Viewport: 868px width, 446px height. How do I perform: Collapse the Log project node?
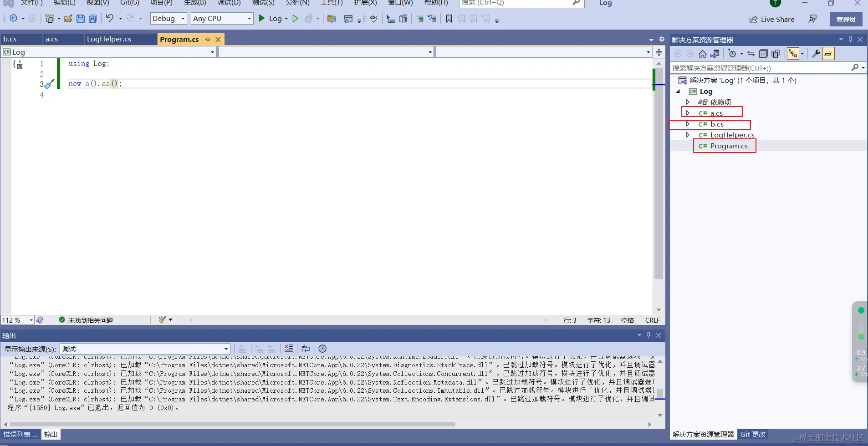pyautogui.click(x=678, y=91)
